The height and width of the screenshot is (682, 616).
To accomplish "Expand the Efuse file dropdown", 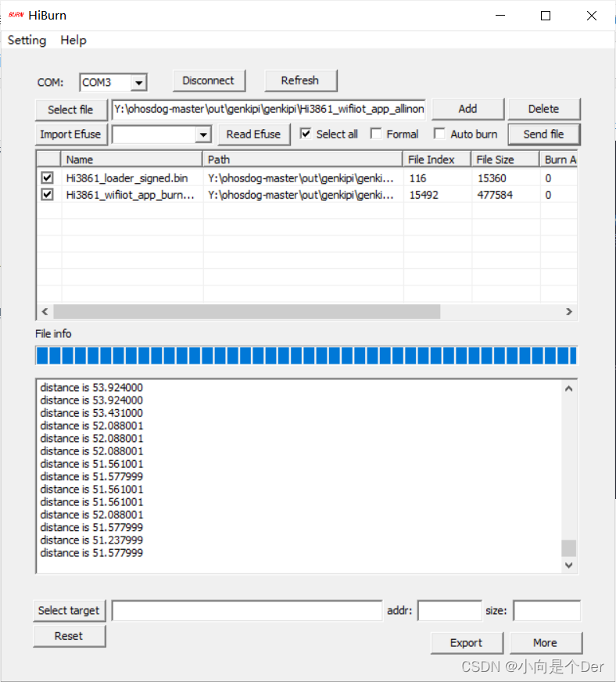I will coord(203,135).
